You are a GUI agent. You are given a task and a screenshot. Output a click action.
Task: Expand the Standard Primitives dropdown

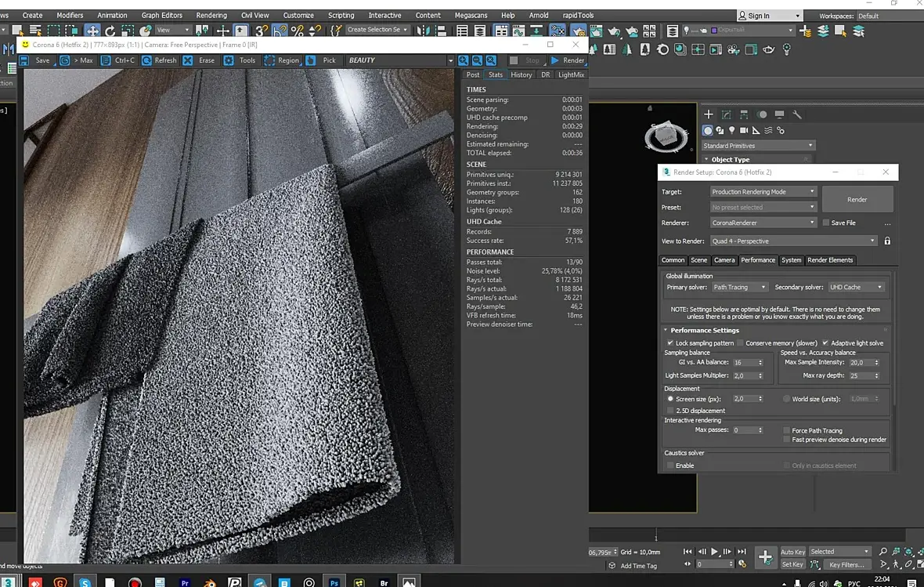coord(758,146)
